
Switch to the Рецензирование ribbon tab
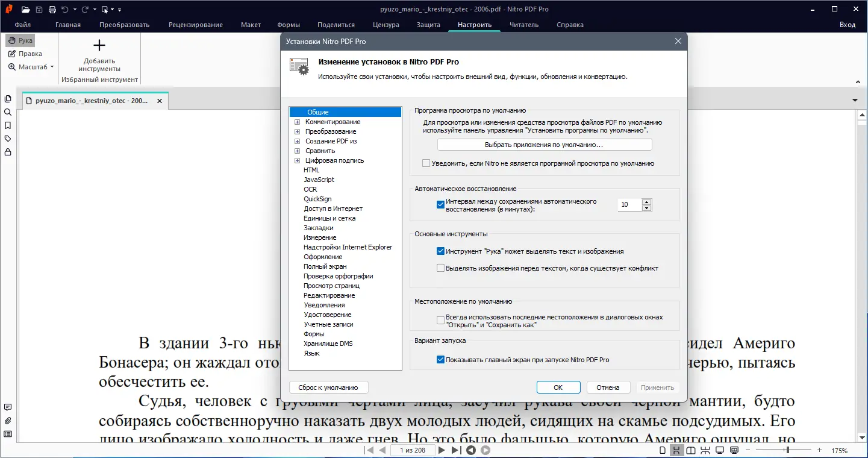(x=196, y=25)
